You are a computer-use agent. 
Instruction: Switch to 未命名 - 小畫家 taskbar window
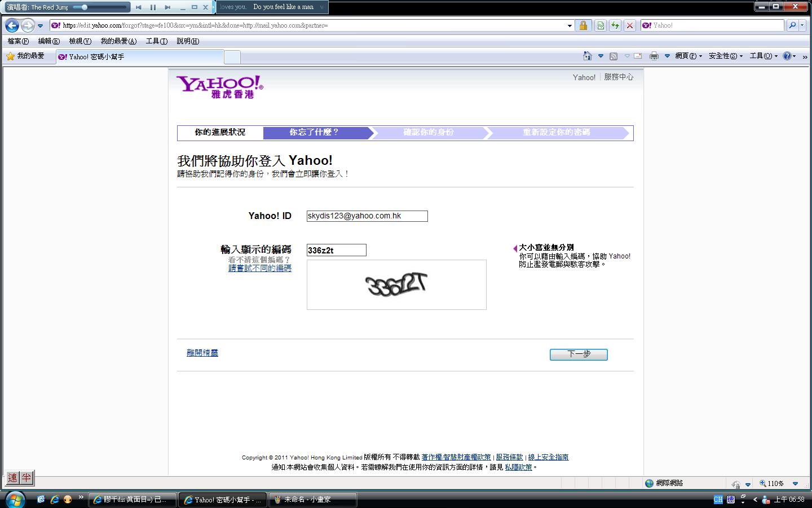[313, 500]
